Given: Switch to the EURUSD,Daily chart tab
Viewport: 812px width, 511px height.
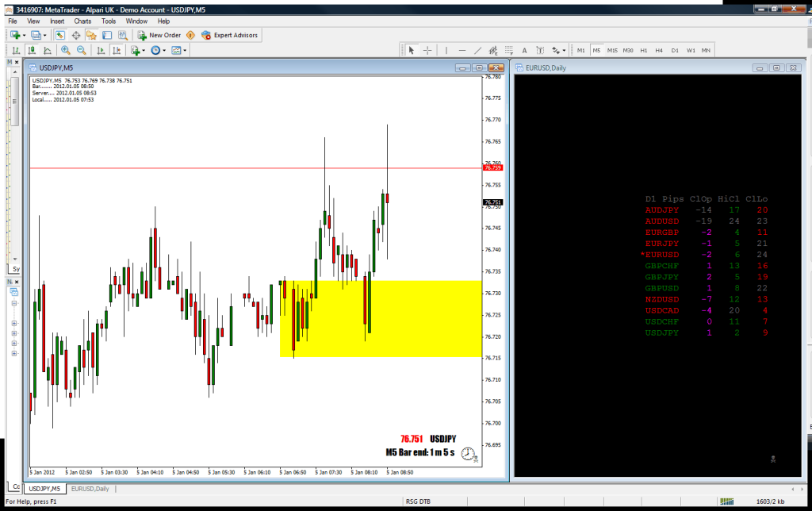Looking at the screenshot, I should pyautogui.click(x=90, y=489).
